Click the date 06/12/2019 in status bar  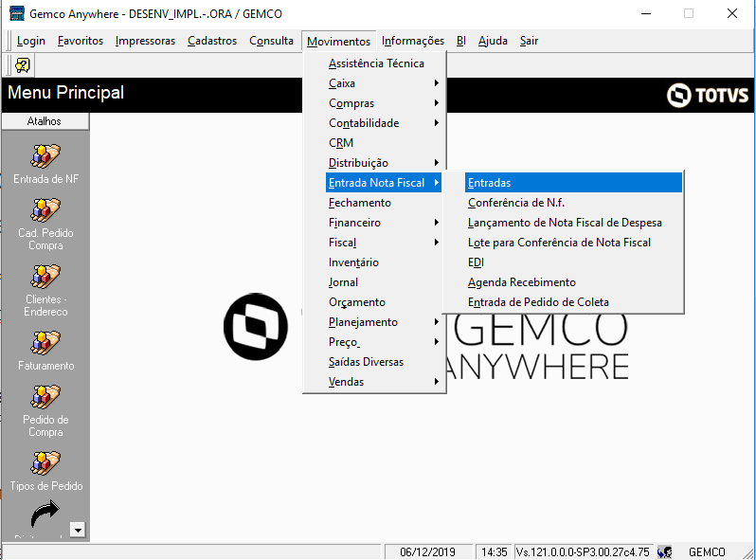(x=427, y=551)
